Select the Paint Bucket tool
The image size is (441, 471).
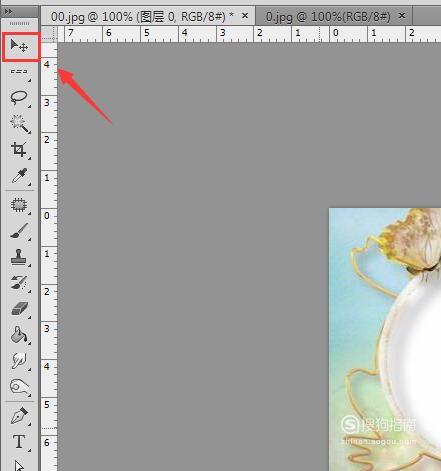[19, 335]
